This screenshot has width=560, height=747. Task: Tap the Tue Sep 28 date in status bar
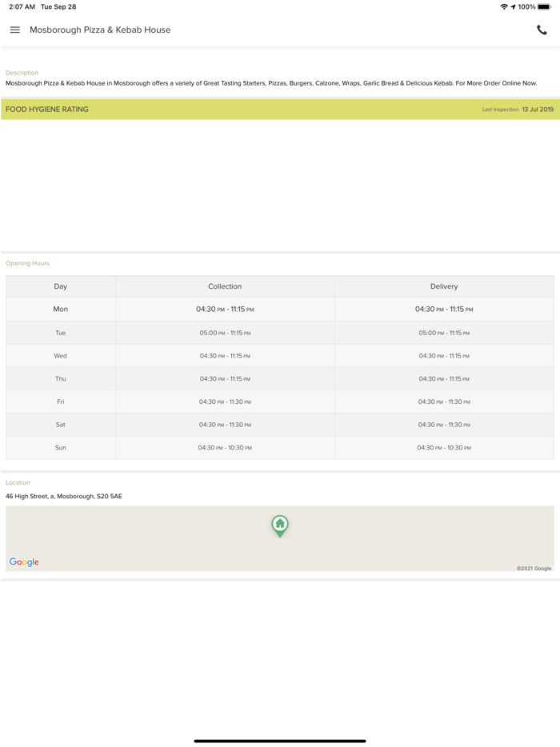point(58,6)
